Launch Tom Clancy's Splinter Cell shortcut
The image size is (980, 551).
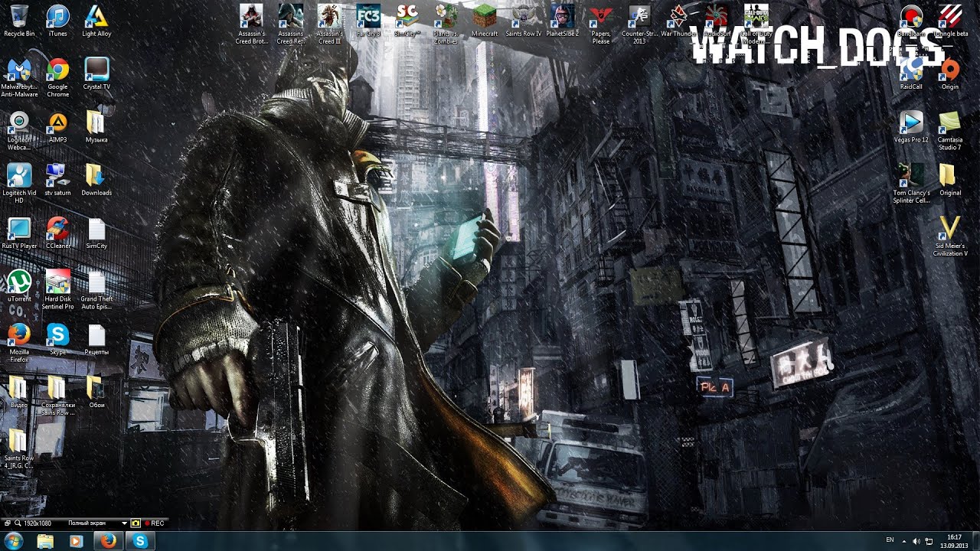pyautogui.click(x=911, y=183)
